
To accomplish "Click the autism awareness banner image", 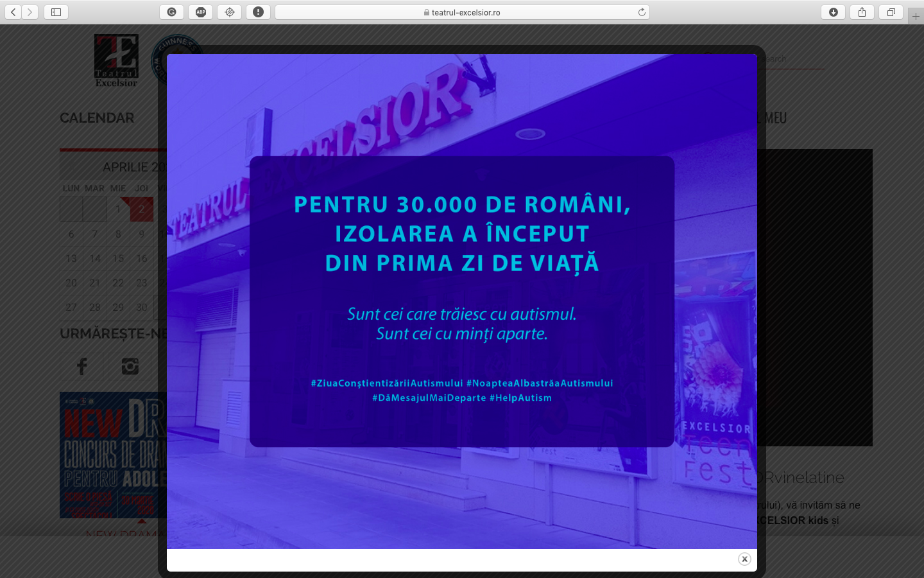I will pos(462,301).
